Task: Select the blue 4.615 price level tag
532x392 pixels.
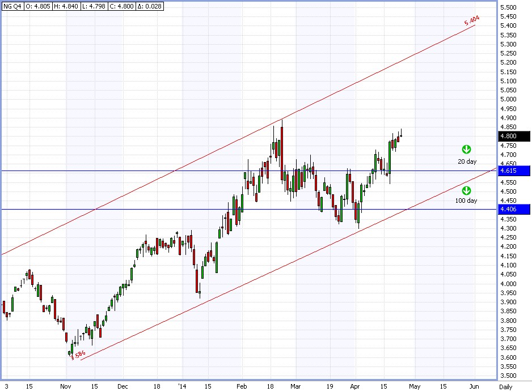Action: click(514, 171)
